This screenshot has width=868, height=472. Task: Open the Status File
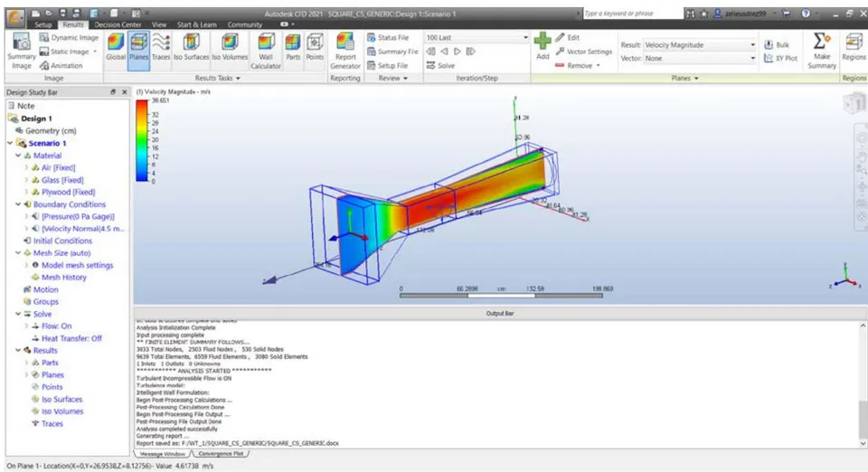click(388, 38)
